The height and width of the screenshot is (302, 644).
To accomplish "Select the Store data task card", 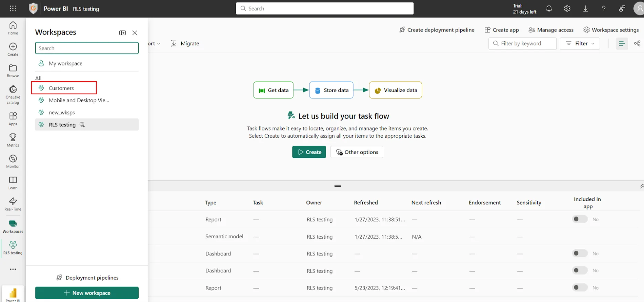I will pos(331,90).
